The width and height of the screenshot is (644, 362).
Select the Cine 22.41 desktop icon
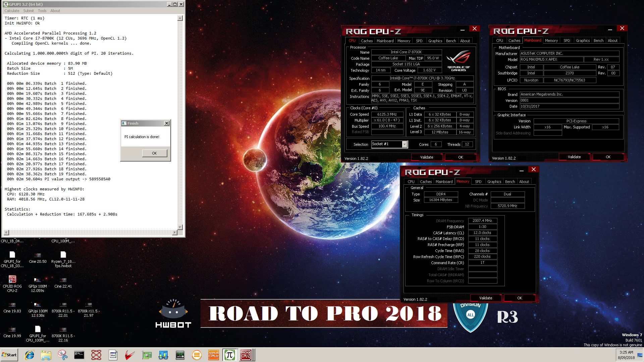click(63, 282)
